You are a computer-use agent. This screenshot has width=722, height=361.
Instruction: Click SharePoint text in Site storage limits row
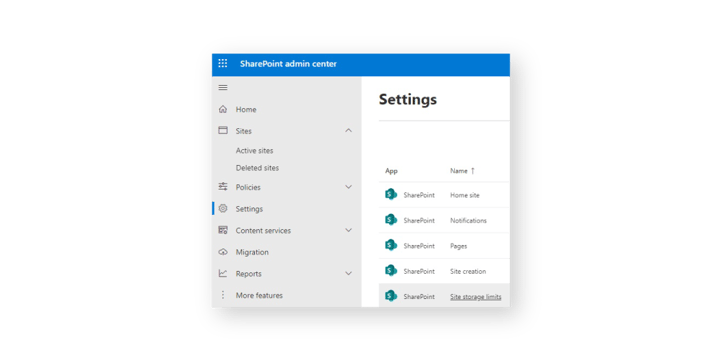click(419, 297)
